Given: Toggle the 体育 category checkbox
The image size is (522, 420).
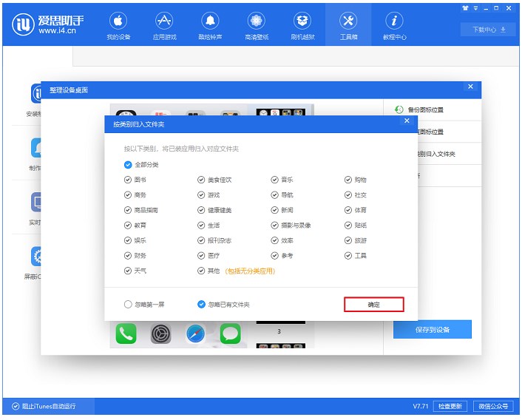Looking at the screenshot, I should point(348,210).
